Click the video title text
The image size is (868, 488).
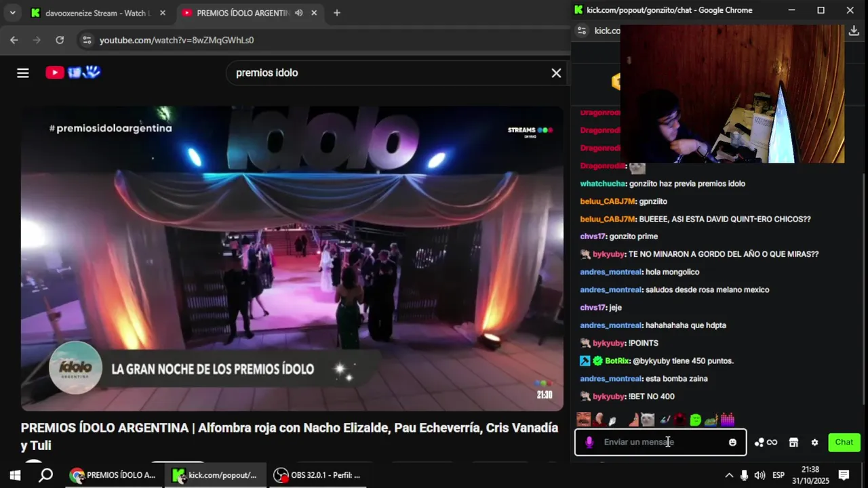coord(290,436)
